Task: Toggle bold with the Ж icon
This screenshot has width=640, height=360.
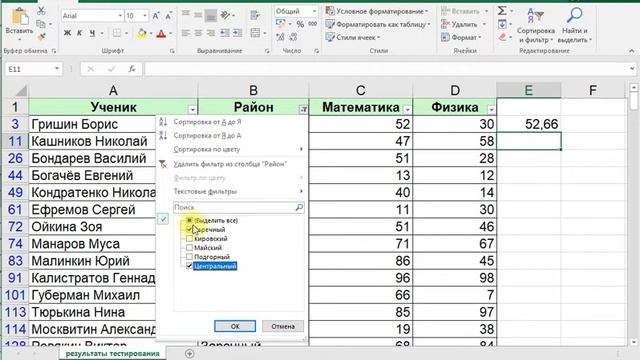Action: coord(67,33)
